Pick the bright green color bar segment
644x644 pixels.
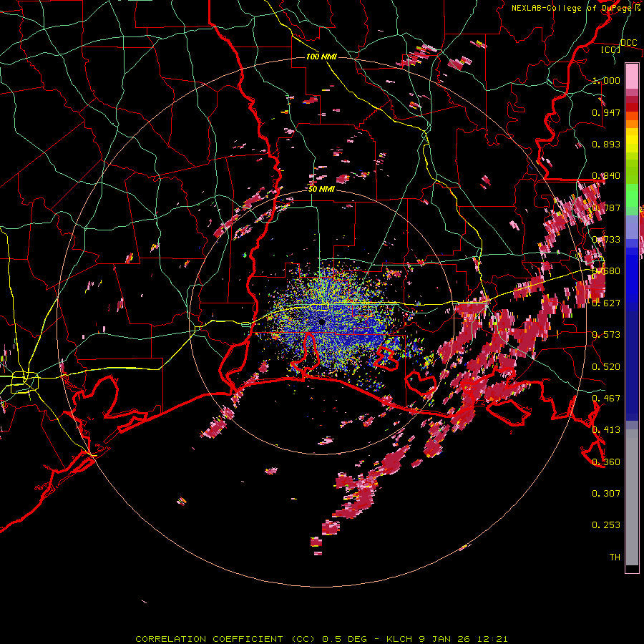point(632,195)
